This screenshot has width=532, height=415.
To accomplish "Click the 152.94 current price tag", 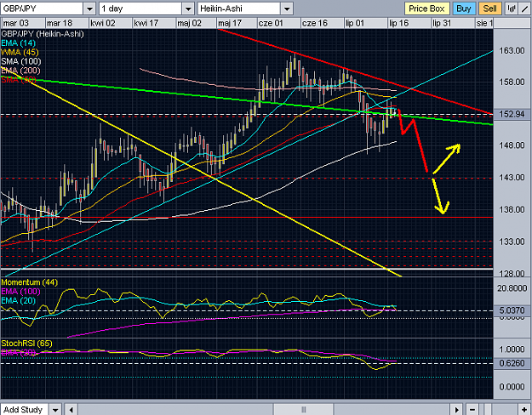I will click(x=512, y=114).
